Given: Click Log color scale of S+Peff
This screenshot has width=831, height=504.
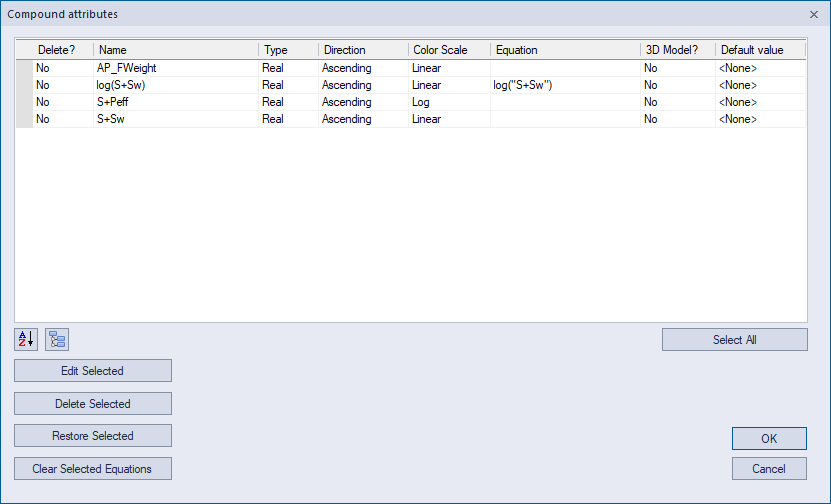Looking at the screenshot, I should pos(449,102).
